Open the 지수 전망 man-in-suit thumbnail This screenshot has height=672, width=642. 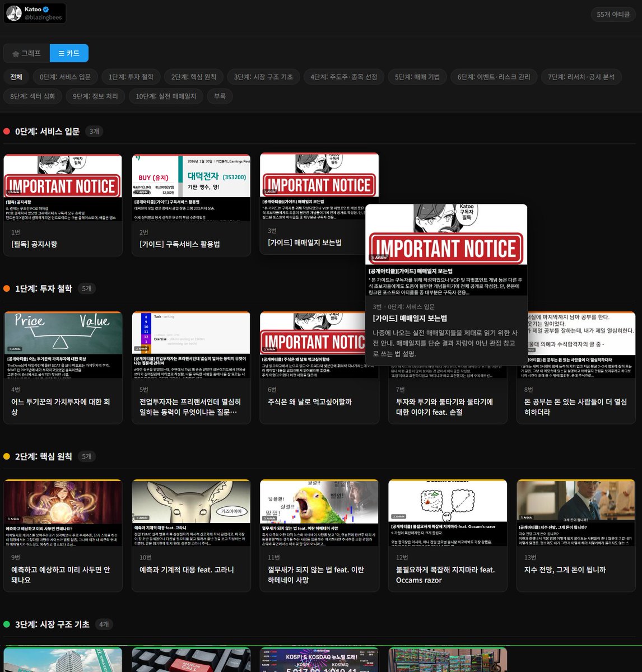[x=576, y=513]
